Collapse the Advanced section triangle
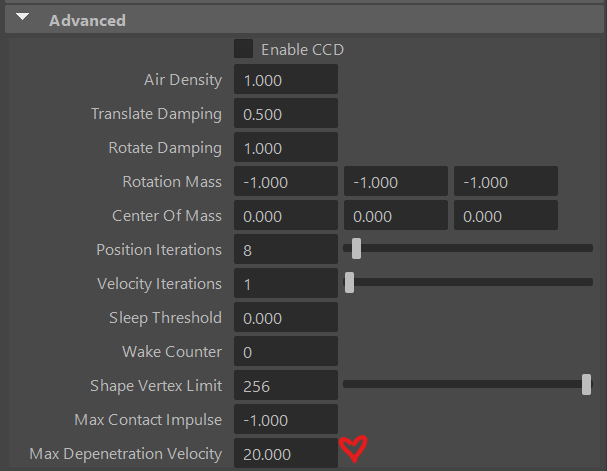 (x=23, y=19)
